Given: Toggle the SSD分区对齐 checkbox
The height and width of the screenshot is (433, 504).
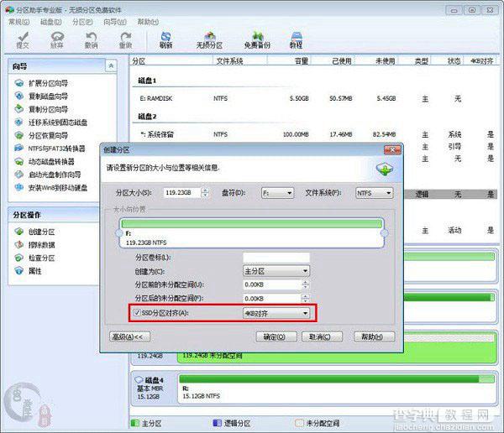Looking at the screenshot, I should click(137, 312).
